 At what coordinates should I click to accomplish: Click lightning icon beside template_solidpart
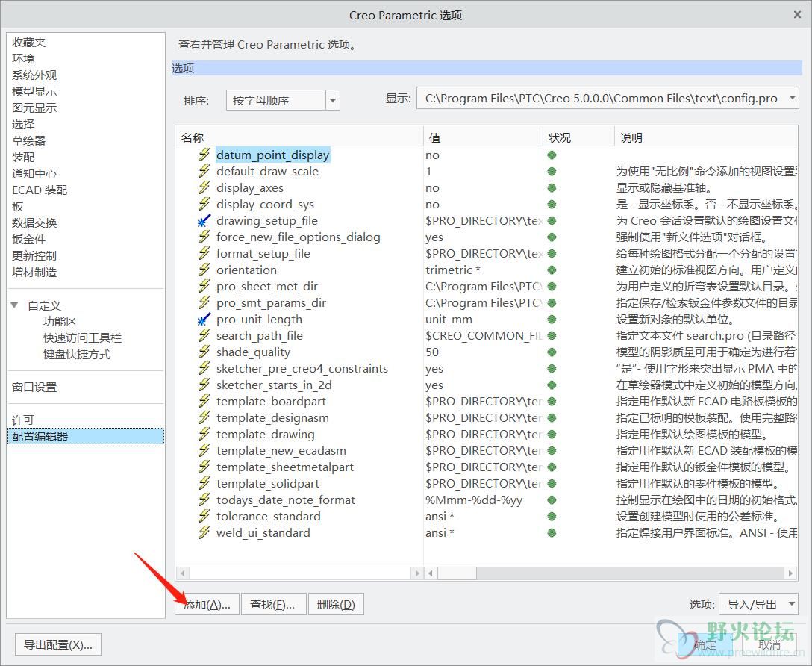point(204,483)
